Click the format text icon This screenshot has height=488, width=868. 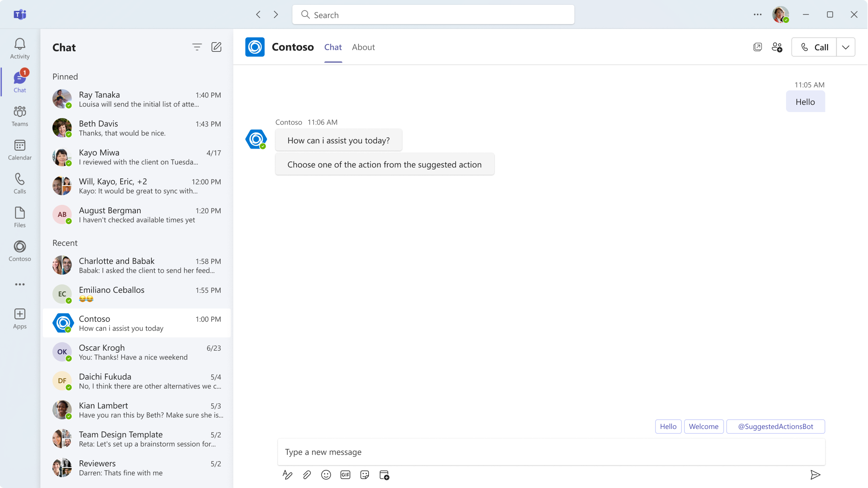point(287,475)
